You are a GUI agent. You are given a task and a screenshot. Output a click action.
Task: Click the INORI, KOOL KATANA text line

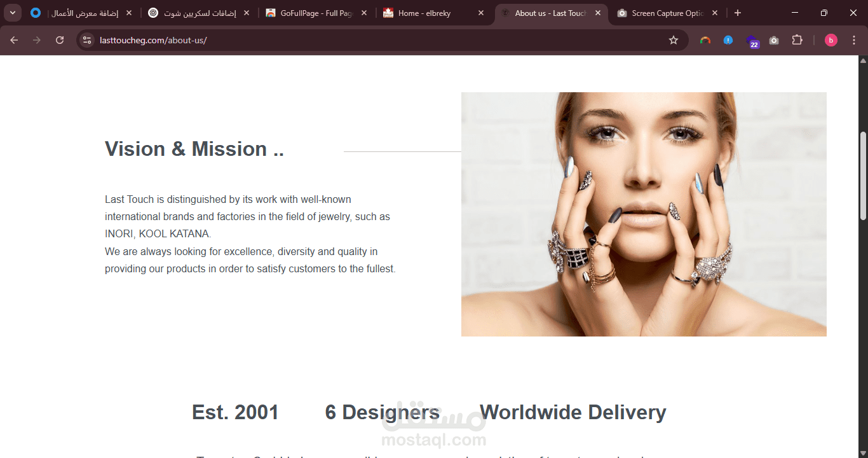pos(158,233)
